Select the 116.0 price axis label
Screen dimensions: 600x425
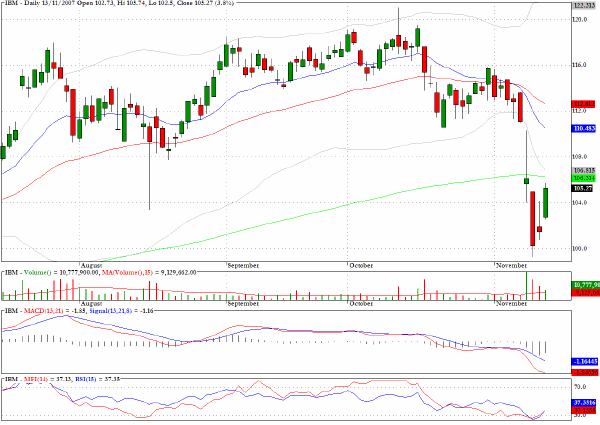(x=580, y=65)
